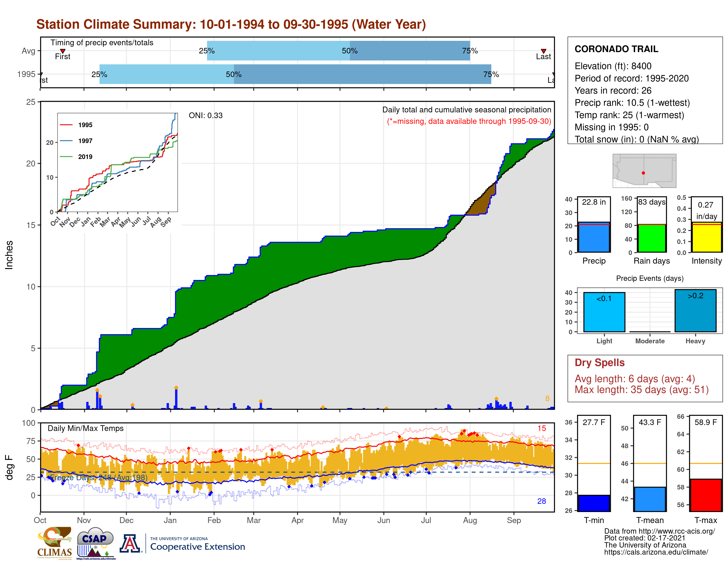Click the missing data note in red
The image size is (728, 563).
point(469,121)
